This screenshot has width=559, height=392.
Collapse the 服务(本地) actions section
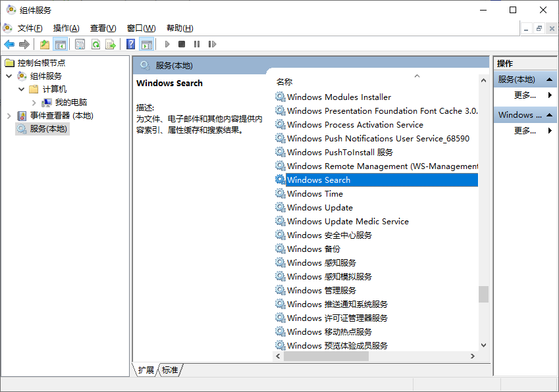point(549,80)
